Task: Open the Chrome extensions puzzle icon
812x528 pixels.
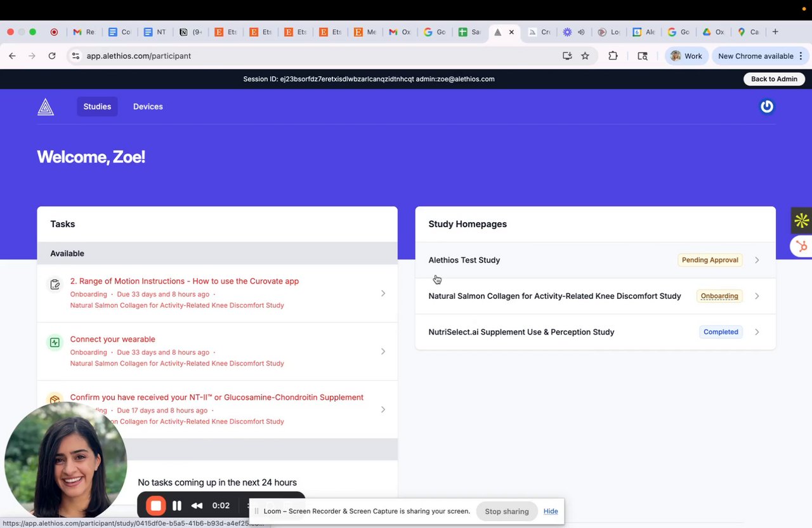Action: point(613,56)
